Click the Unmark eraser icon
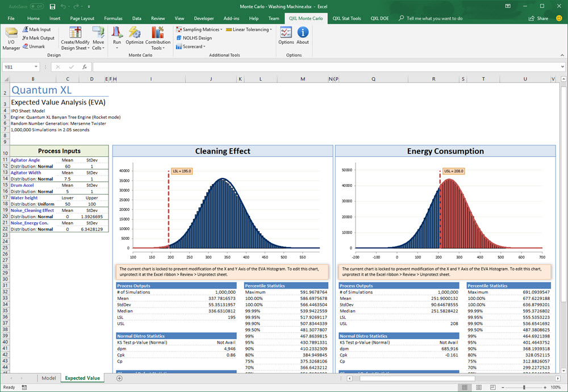This screenshot has width=568, height=392. [26, 47]
